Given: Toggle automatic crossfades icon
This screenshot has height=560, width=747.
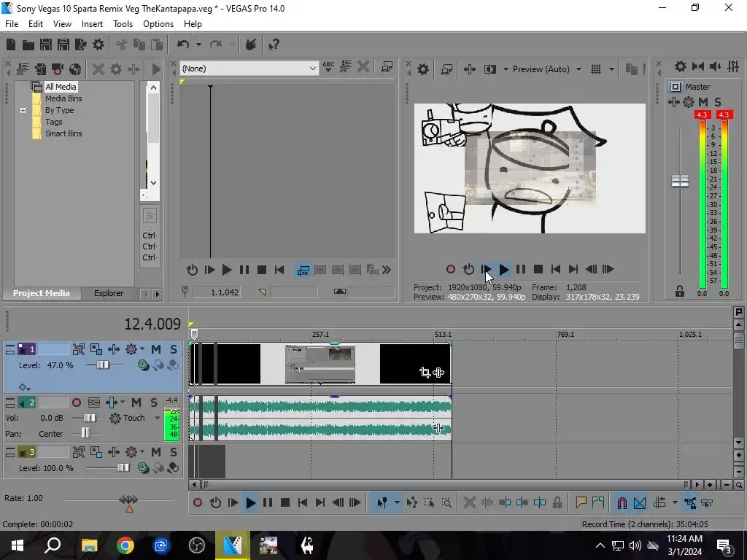Looking at the screenshot, I should (640, 503).
